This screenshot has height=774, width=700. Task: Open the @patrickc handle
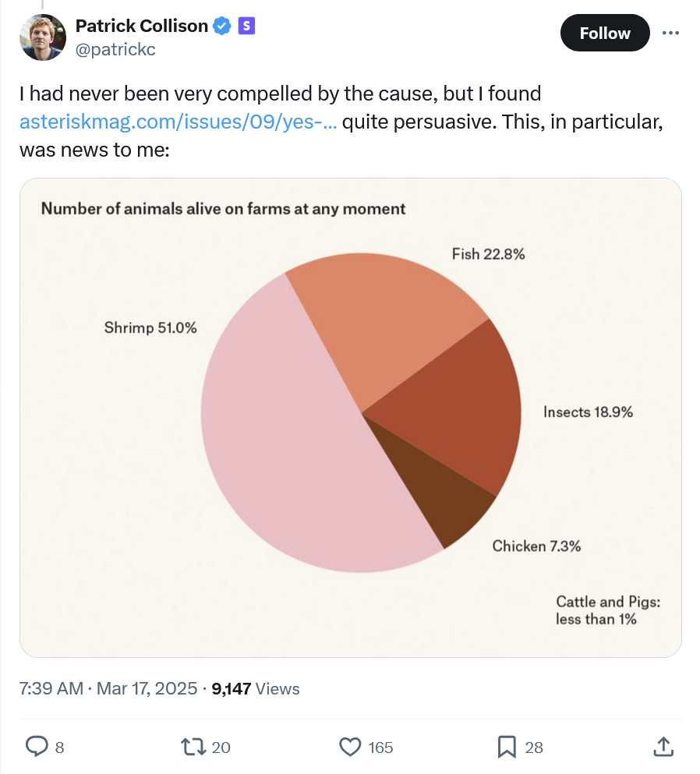(115, 49)
